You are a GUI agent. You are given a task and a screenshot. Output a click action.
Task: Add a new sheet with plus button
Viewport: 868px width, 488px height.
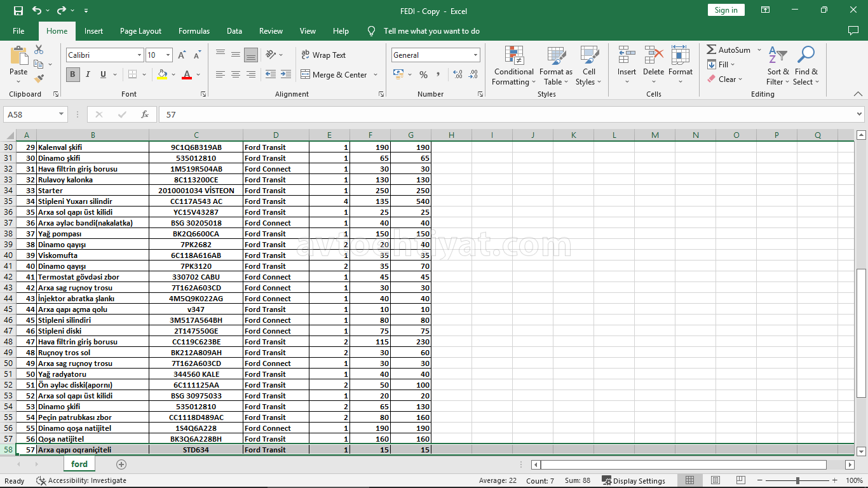121,464
